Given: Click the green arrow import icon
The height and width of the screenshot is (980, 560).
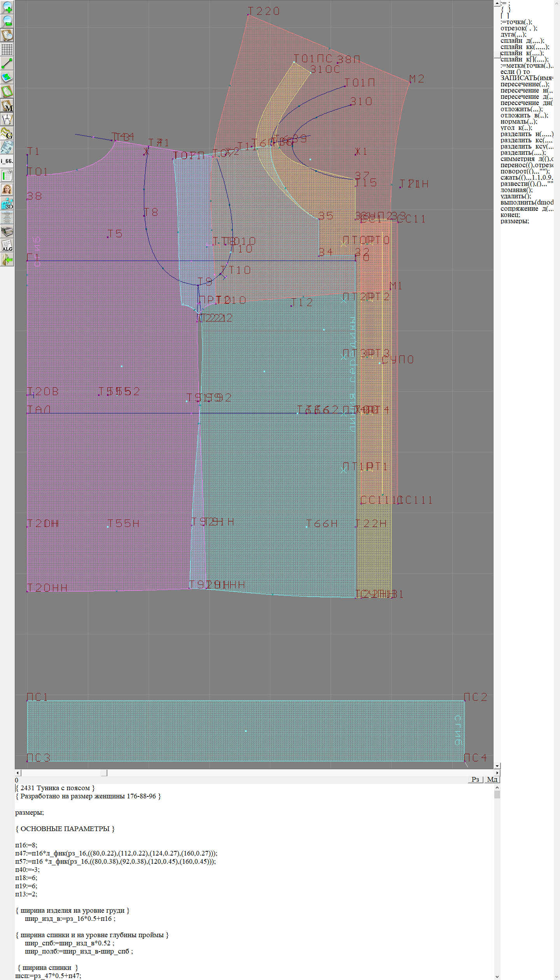Looking at the screenshot, I should click(7, 259).
